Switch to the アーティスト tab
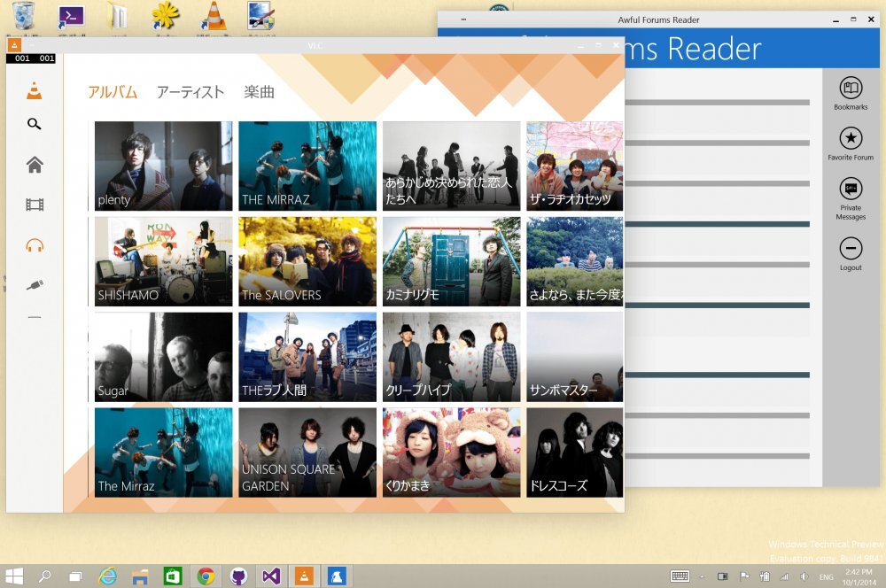Image resolution: width=886 pixels, height=588 pixels. point(189,91)
